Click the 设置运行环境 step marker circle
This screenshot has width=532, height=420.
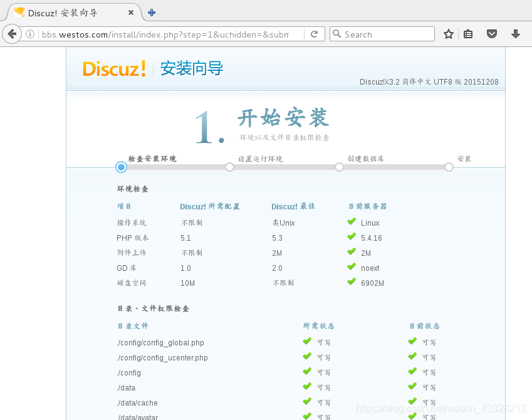tap(230, 167)
